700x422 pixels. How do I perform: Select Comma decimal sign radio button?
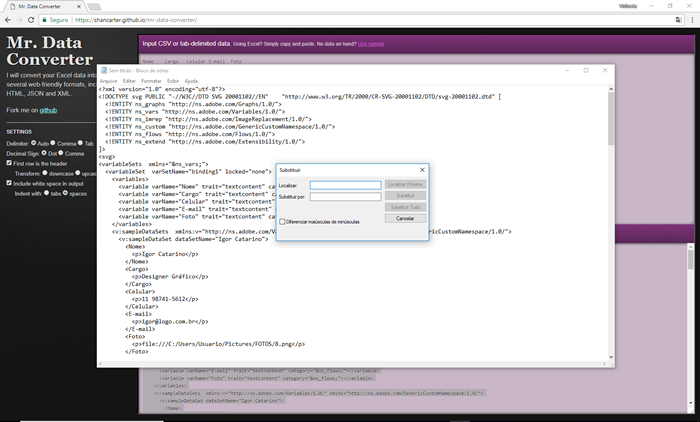[x=61, y=153]
